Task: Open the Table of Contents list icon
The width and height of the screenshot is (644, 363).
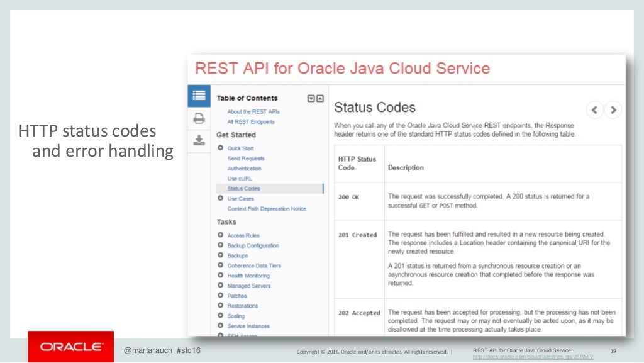Action: (x=199, y=96)
